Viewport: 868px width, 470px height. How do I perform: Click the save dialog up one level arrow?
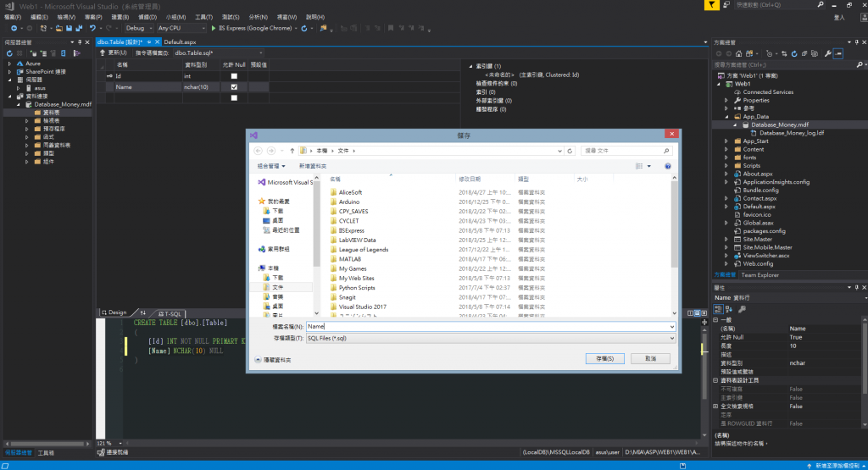point(292,151)
